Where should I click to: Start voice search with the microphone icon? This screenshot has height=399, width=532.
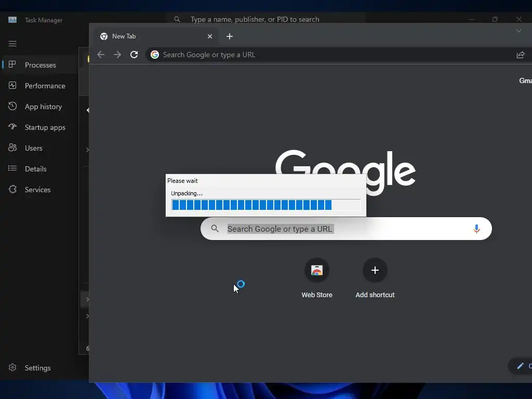476,229
